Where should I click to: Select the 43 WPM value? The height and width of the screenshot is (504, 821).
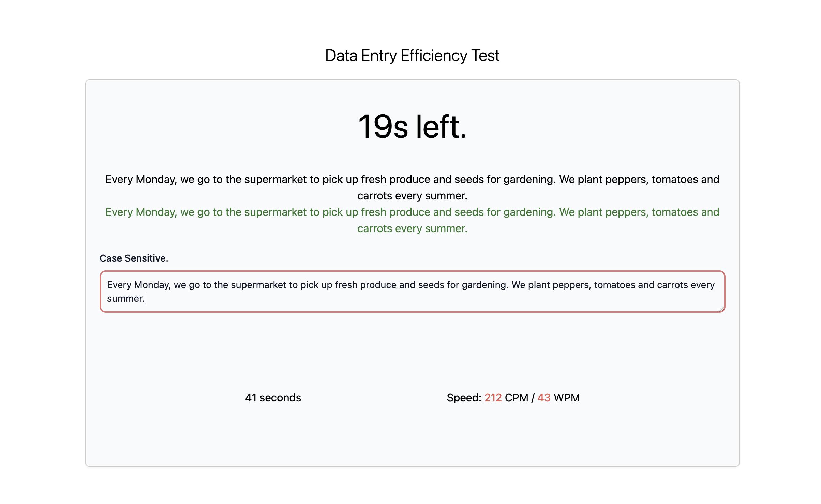tap(544, 398)
